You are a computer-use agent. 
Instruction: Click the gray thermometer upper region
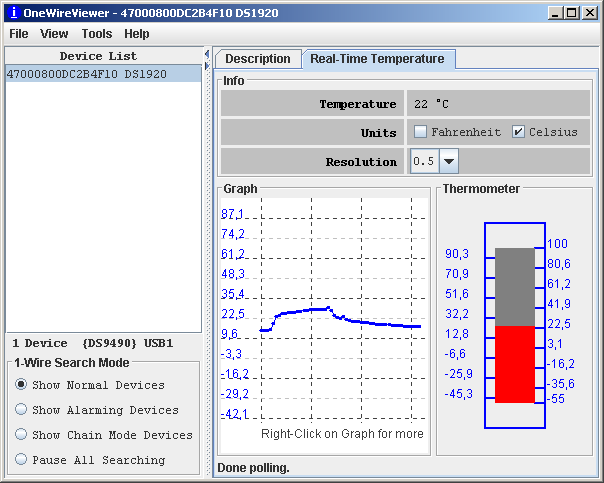[515, 287]
